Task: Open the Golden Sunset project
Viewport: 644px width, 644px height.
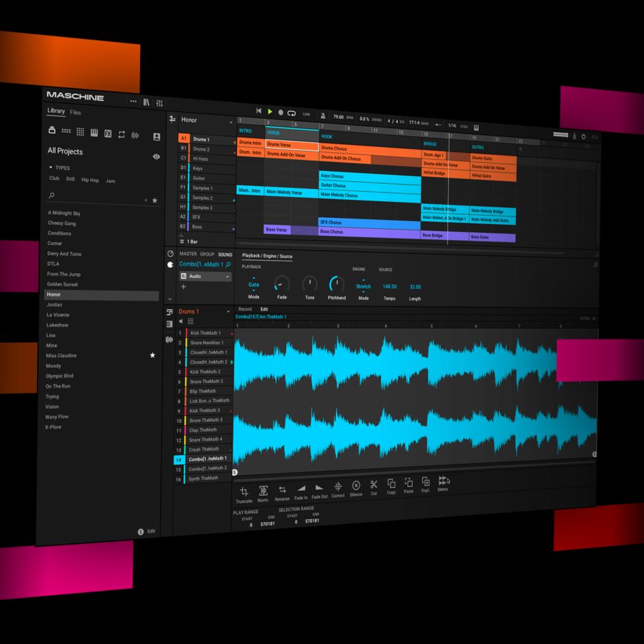Action: point(62,284)
